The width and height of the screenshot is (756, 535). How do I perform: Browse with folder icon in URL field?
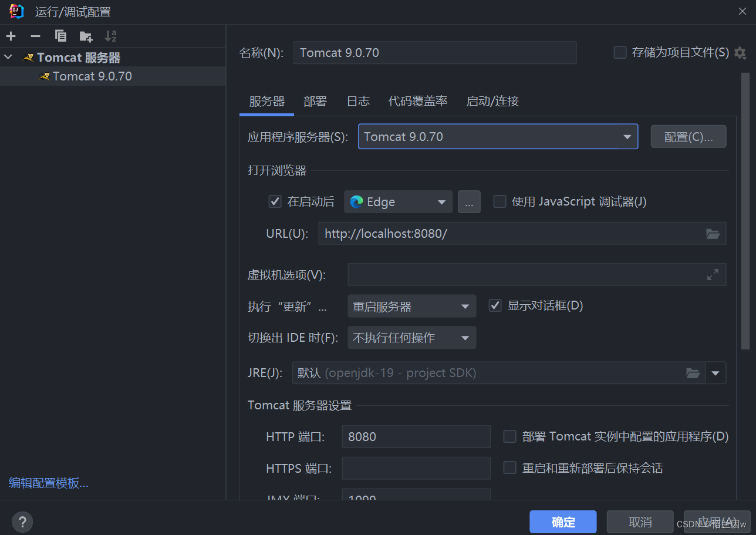click(x=713, y=234)
